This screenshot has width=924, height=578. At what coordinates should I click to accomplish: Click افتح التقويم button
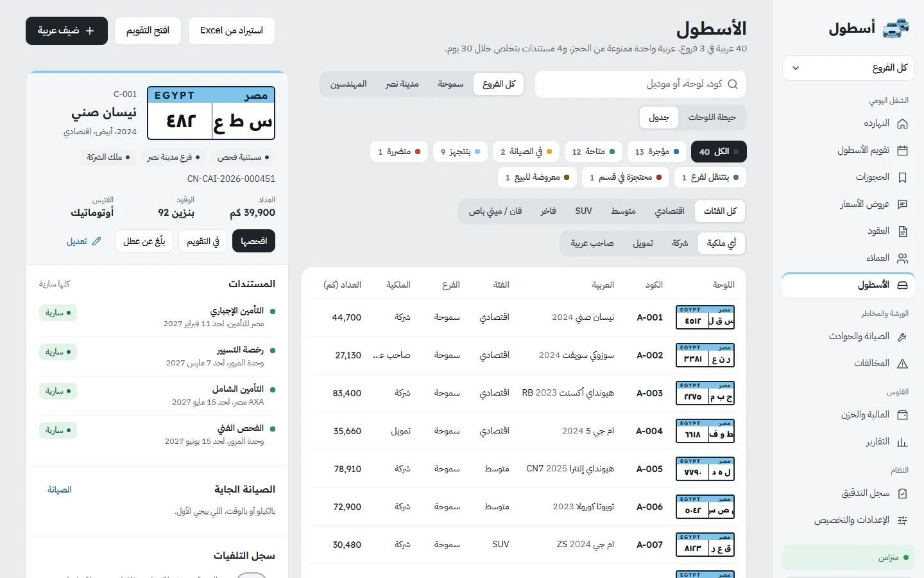[148, 31]
